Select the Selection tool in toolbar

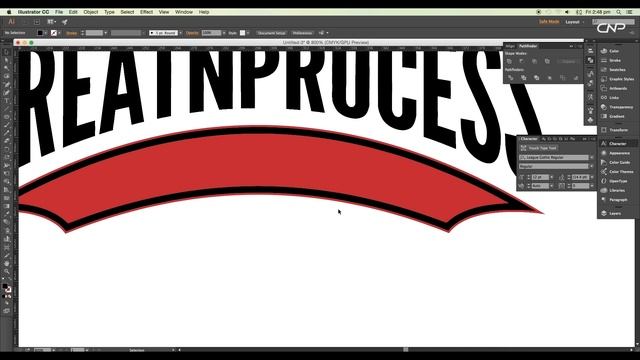click(x=7, y=53)
